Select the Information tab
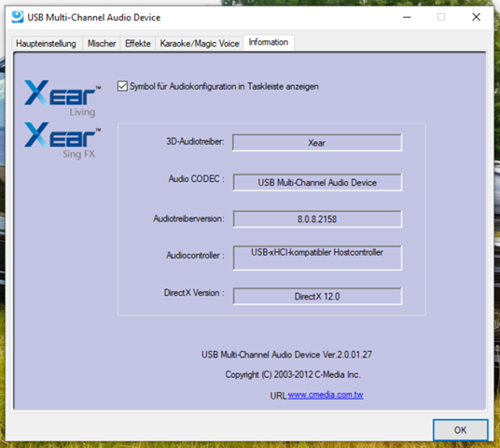Viewport: 500px width, 448px height. click(269, 42)
